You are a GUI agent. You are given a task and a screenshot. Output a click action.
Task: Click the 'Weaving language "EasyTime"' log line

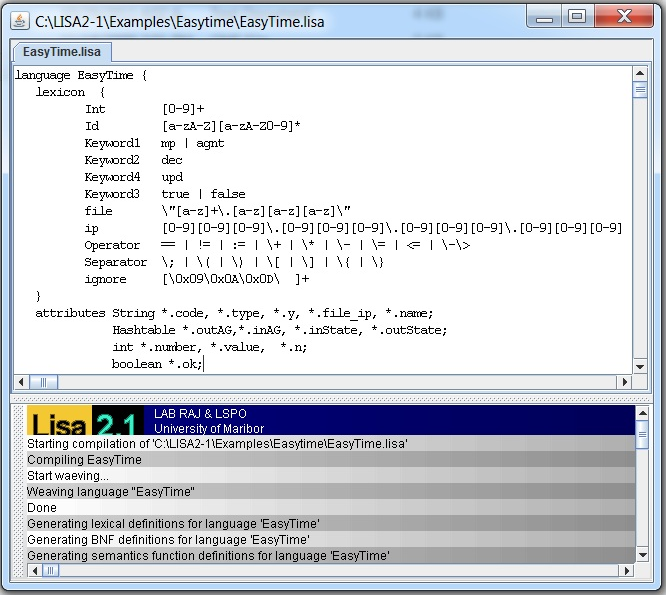point(331,492)
